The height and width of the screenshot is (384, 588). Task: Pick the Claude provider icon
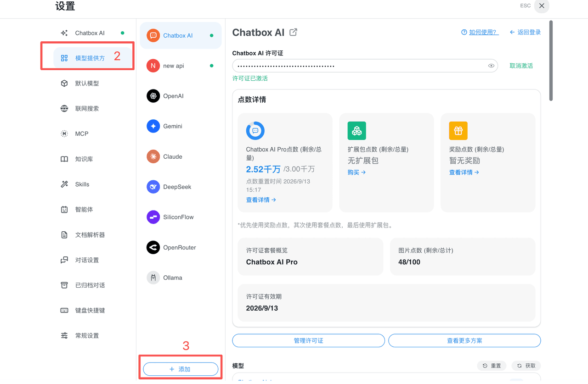[153, 156]
